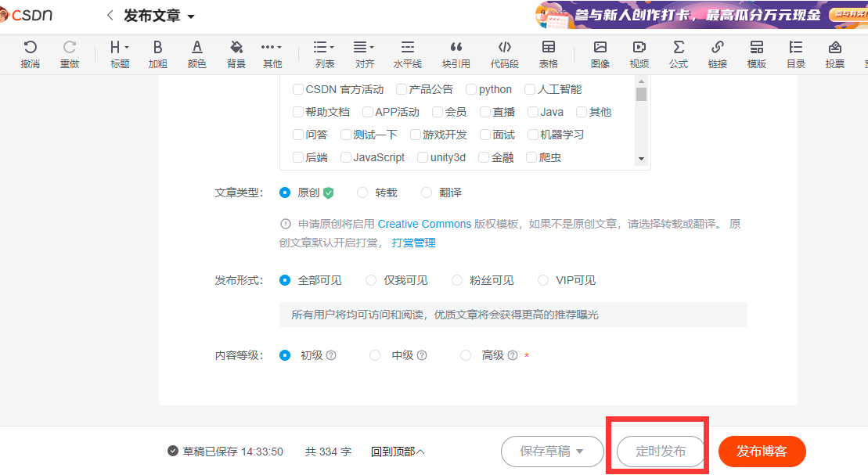
Task: Check the 问答 tag
Action: coord(298,135)
